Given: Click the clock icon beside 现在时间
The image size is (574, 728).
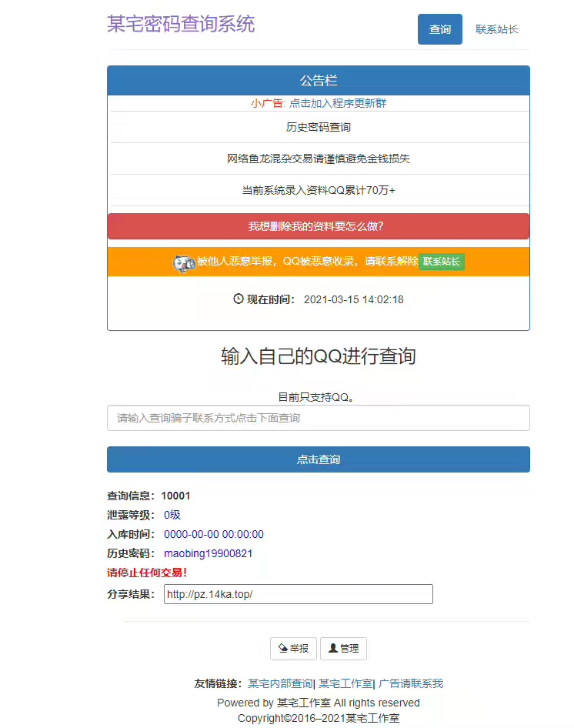Looking at the screenshot, I should 239,299.
